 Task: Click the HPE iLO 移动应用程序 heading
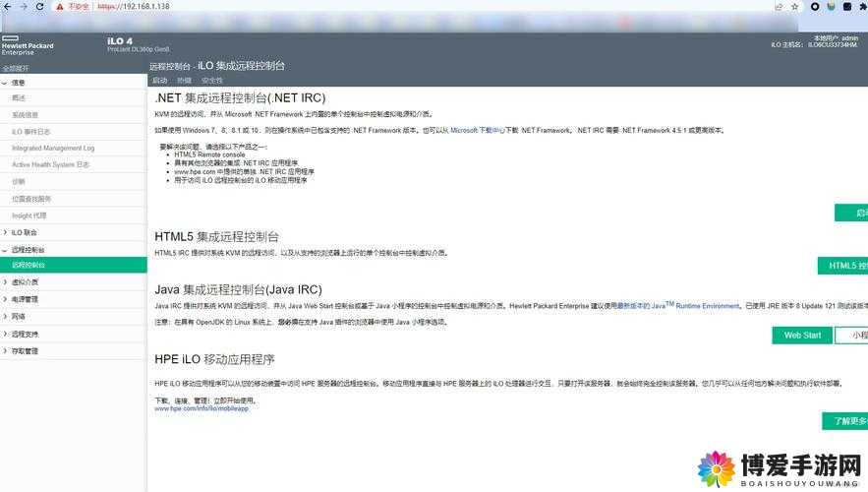click(x=214, y=359)
